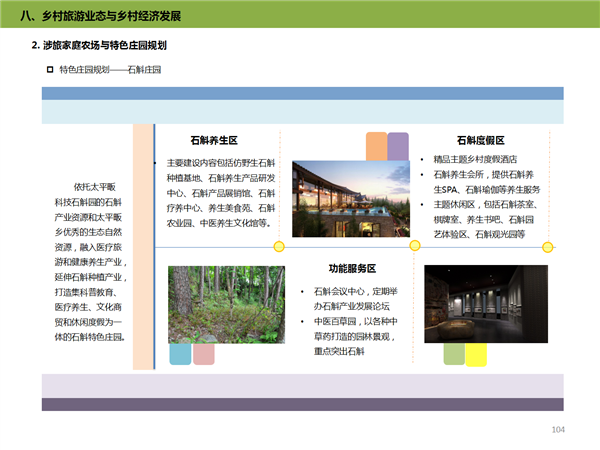Open the dark exhibition hall photo
This screenshot has width=600, height=450.
pyautogui.click(x=486, y=304)
